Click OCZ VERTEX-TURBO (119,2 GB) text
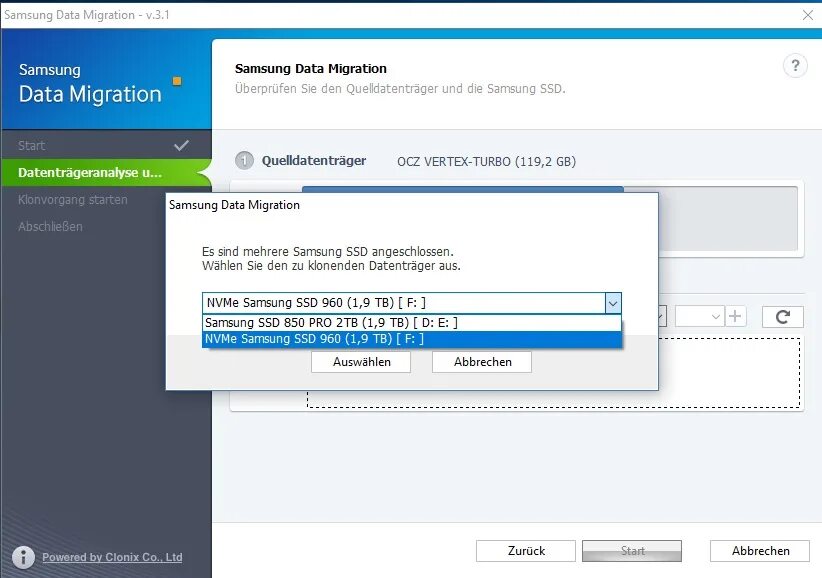 486,161
